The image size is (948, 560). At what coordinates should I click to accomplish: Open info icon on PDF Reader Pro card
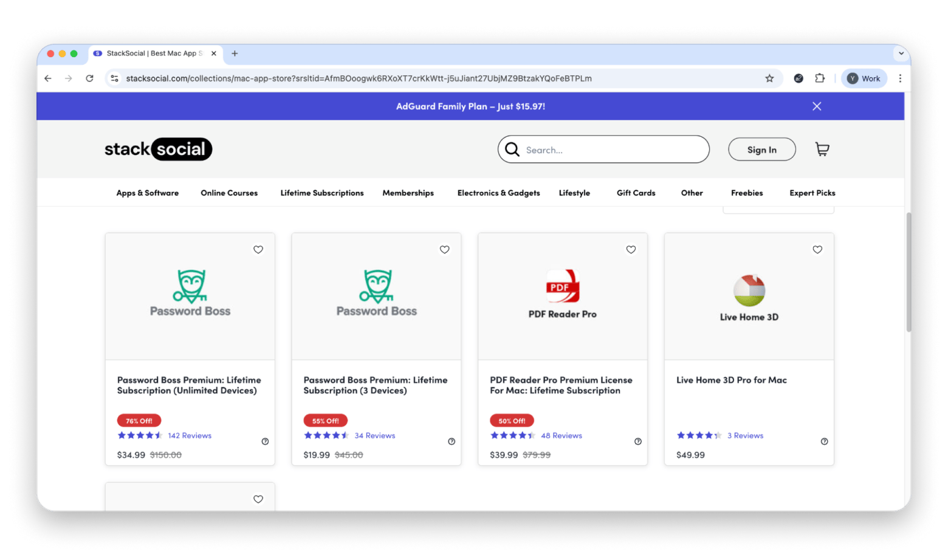637,442
